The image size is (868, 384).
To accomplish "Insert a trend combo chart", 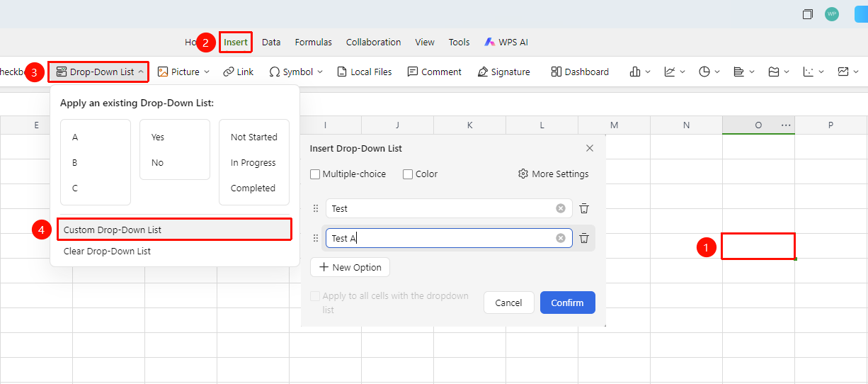I will pyautogui.click(x=843, y=72).
